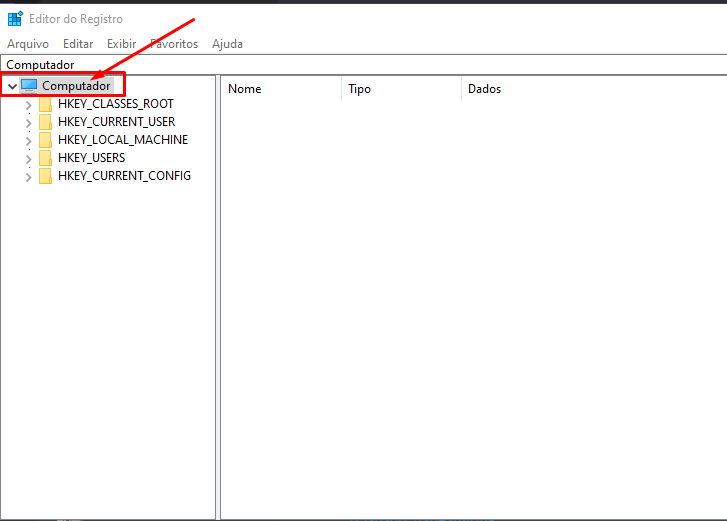Click the Computador computer icon in tree

click(x=29, y=86)
